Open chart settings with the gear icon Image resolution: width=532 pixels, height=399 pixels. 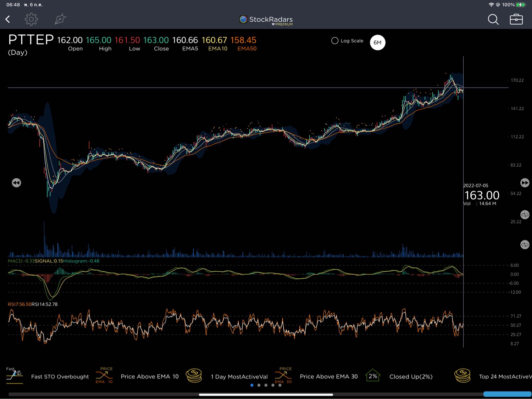click(x=31, y=19)
